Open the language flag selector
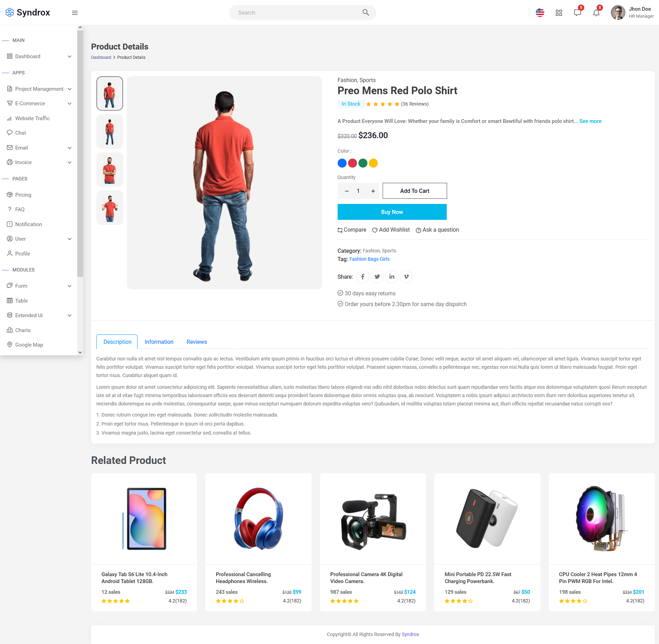Screen dimensions: 659x644 [540, 13]
